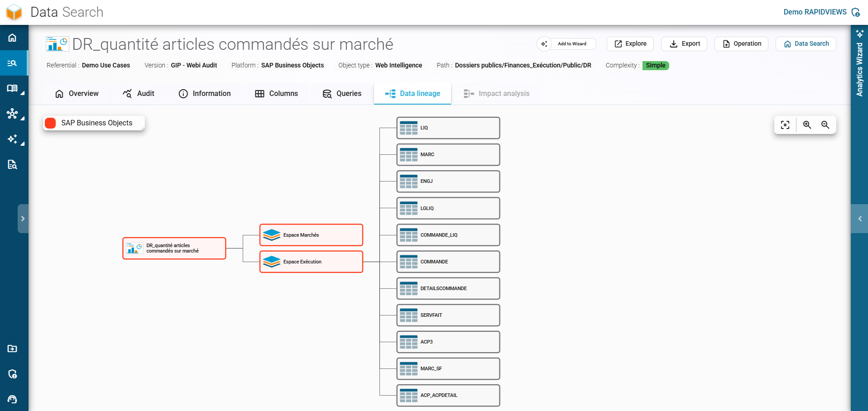
Task: Select the ACP3 table node
Action: coord(448,342)
